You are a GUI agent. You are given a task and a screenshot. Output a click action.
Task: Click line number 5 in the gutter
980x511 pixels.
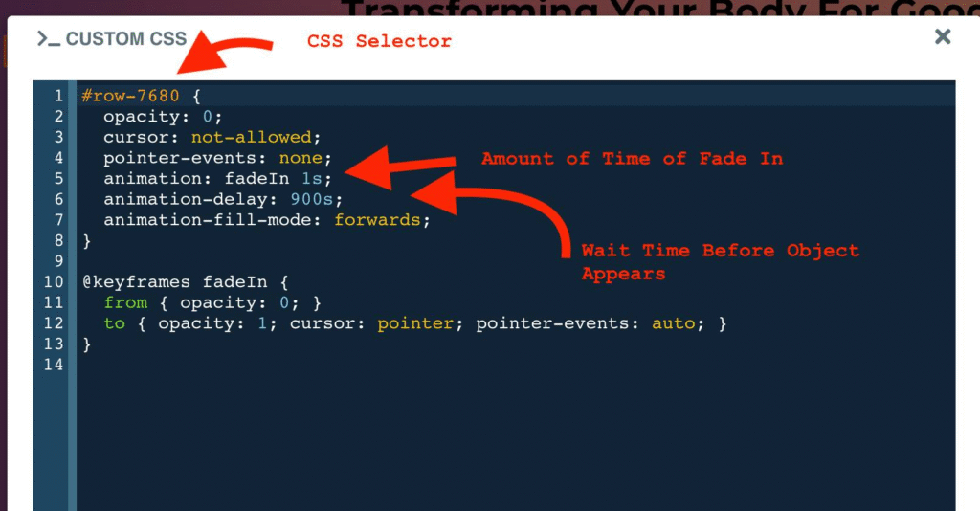point(58,178)
